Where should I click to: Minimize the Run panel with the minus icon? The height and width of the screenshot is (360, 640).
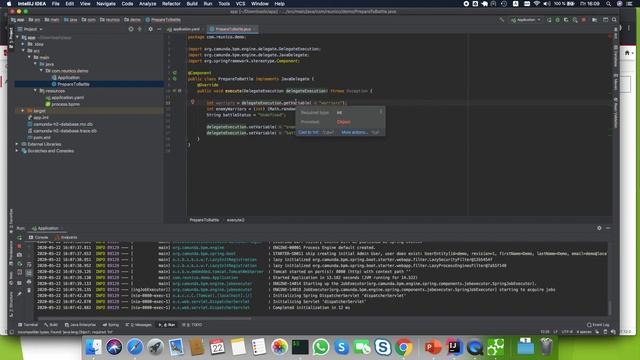608,228
